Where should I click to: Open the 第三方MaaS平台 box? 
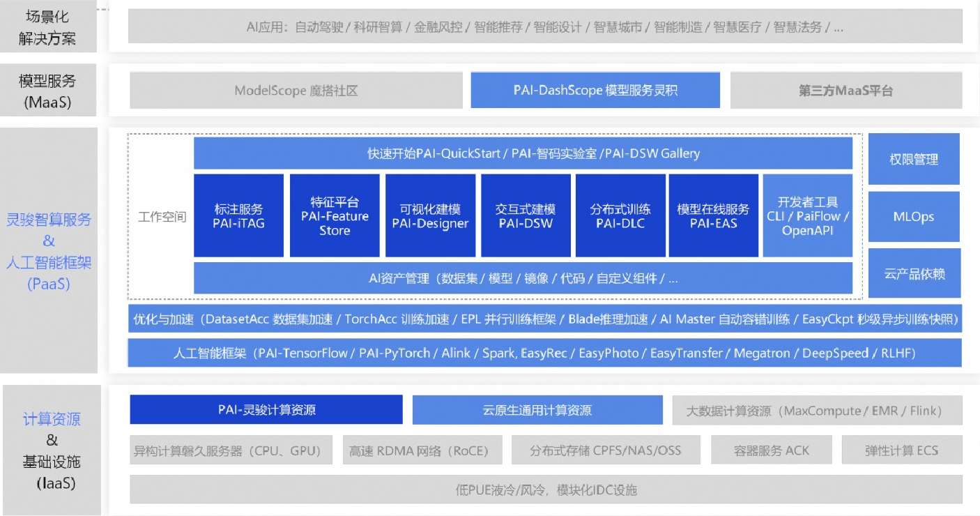pos(845,91)
